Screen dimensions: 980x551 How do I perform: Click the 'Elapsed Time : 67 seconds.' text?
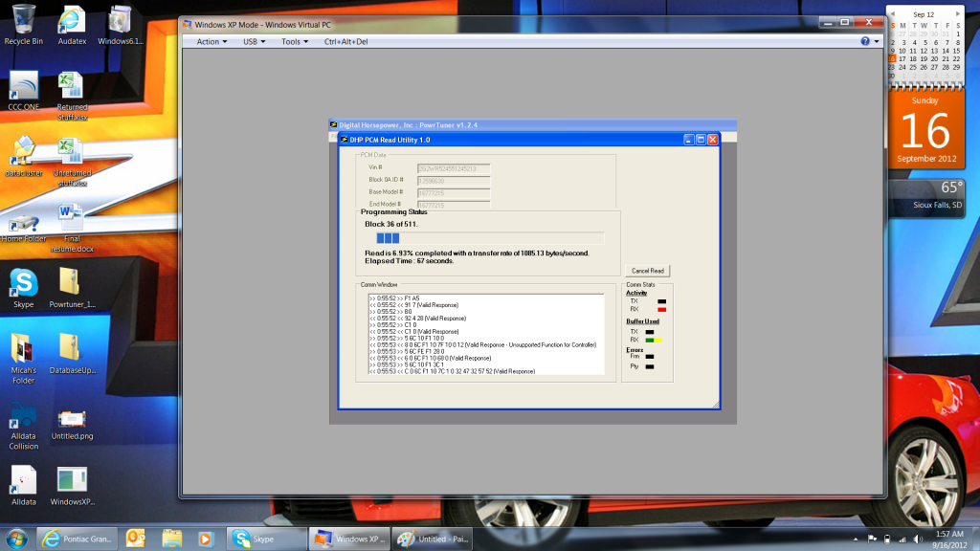pyautogui.click(x=410, y=261)
